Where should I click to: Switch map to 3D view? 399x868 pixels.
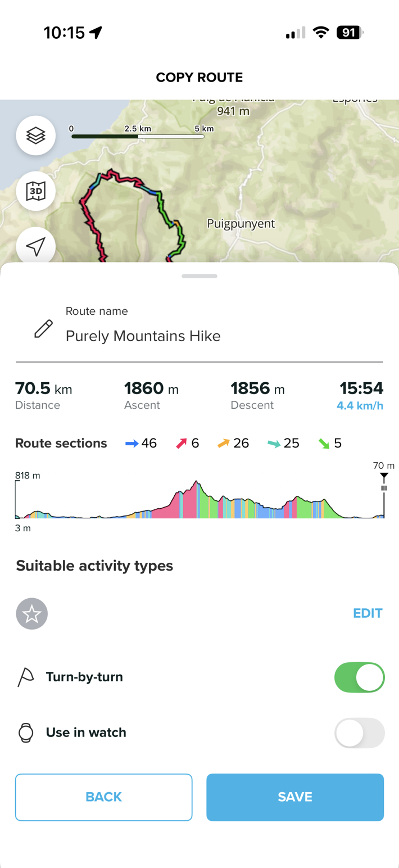pyautogui.click(x=36, y=191)
